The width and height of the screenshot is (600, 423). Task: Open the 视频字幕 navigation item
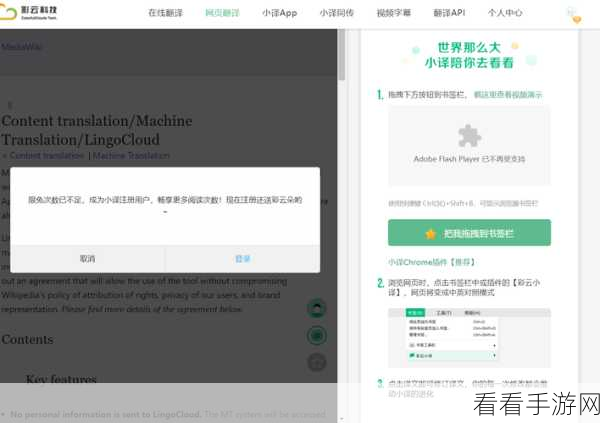394,13
